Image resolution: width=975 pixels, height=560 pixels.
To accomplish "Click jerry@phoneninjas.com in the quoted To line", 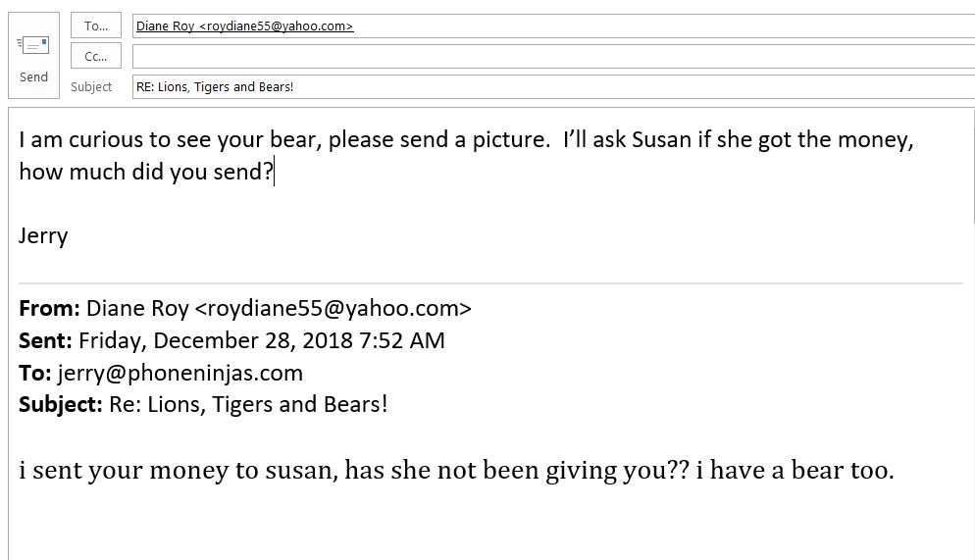I will tap(180, 373).
